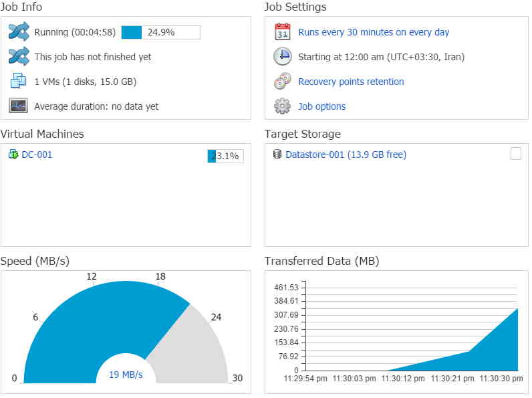Click the recovery points discs icon
Image resolution: width=532 pixels, height=398 pixels.
pyautogui.click(x=283, y=81)
